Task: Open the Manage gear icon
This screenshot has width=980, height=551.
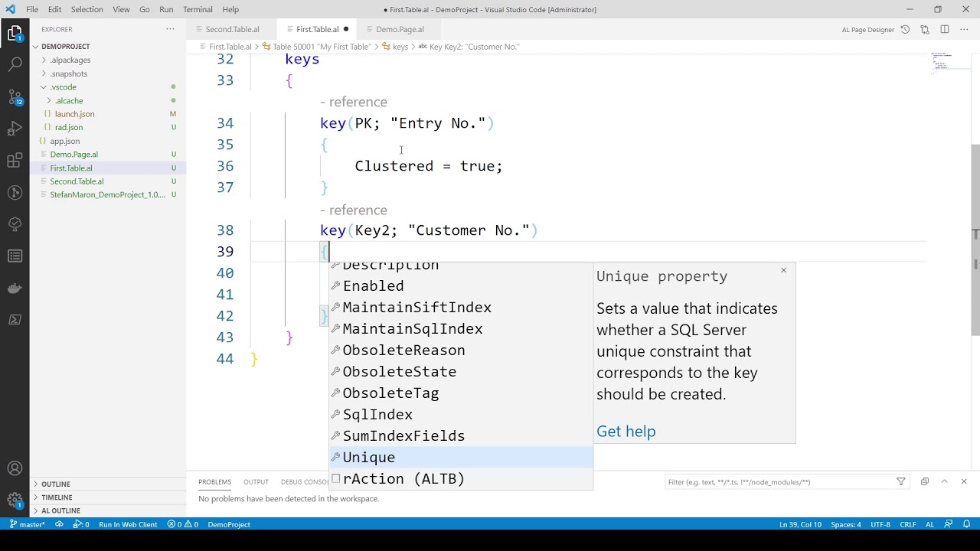Action: pyautogui.click(x=15, y=500)
